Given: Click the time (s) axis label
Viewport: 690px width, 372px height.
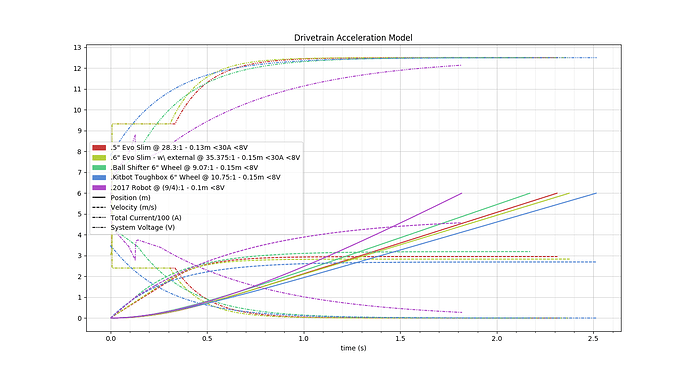Looking at the screenshot, I should [x=353, y=348].
